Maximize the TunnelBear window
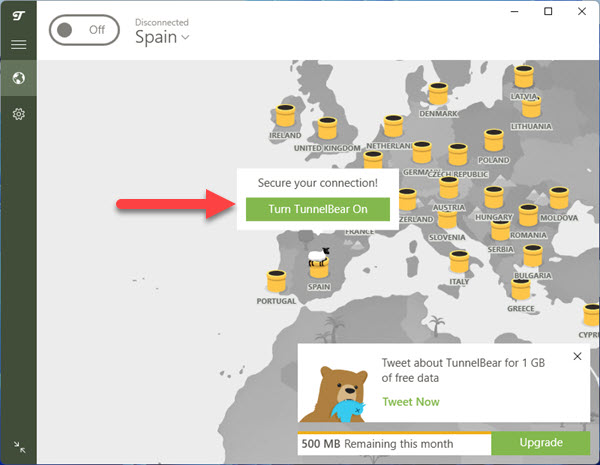600x465 pixels. (548, 11)
